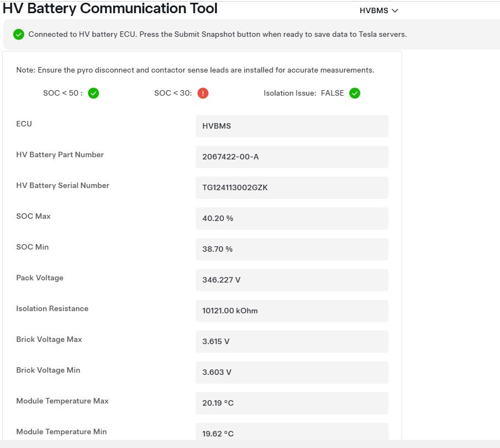Click the Isolation Issue FALSE label

304,93
